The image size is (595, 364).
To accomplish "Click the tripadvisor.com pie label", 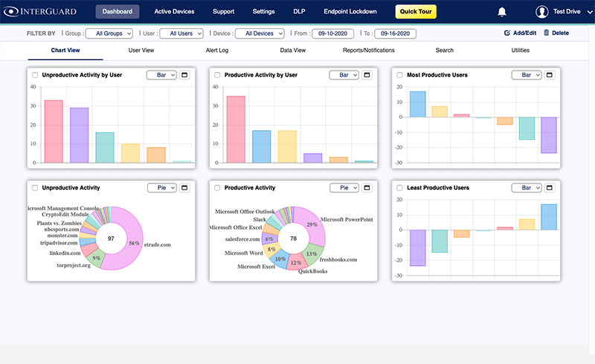I will [59, 243].
